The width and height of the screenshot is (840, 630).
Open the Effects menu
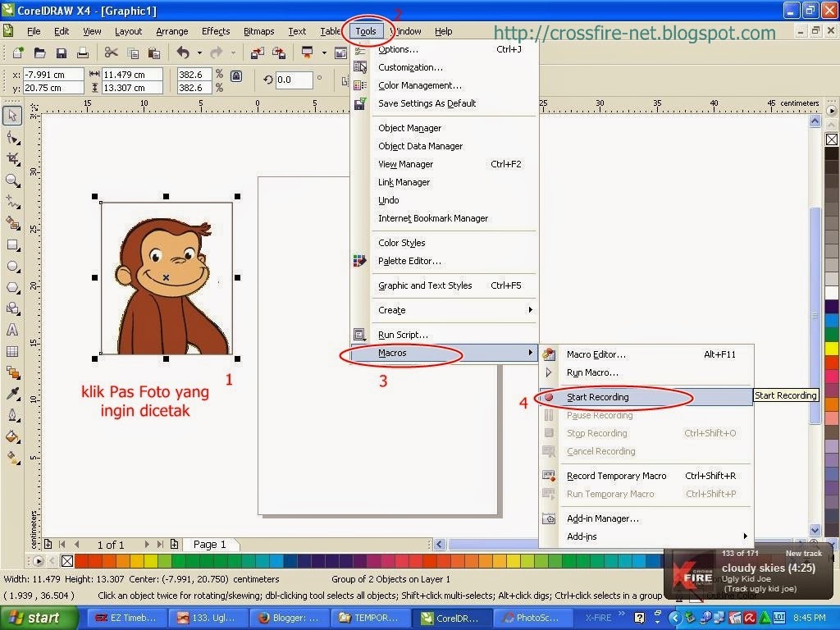[216, 31]
